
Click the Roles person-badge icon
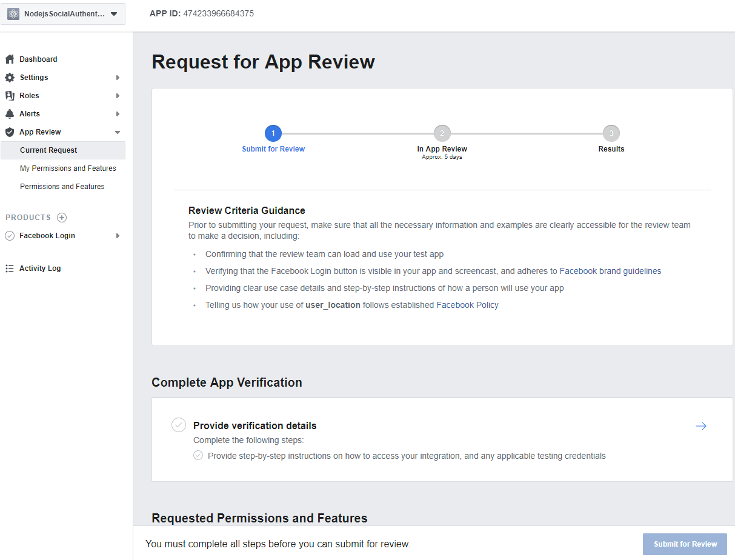(x=10, y=96)
